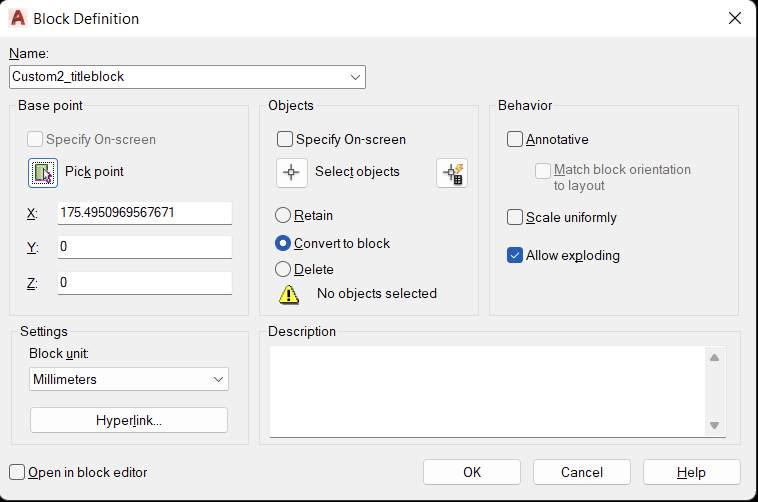Click the Hyperlink... button
Screen dimensions: 758x502
click(x=129, y=420)
